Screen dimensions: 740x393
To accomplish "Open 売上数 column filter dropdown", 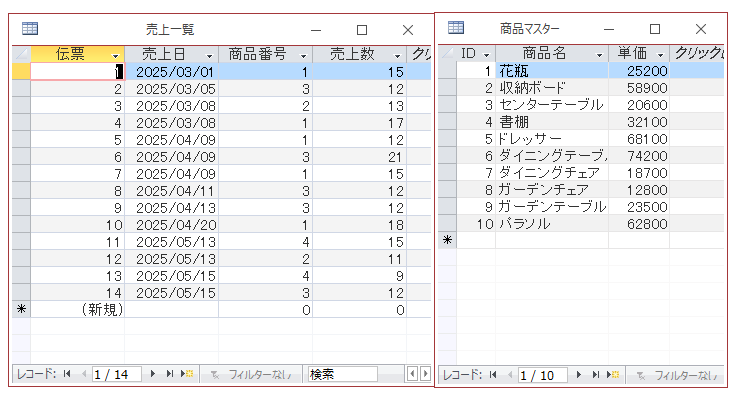I will pyautogui.click(x=397, y=56).
